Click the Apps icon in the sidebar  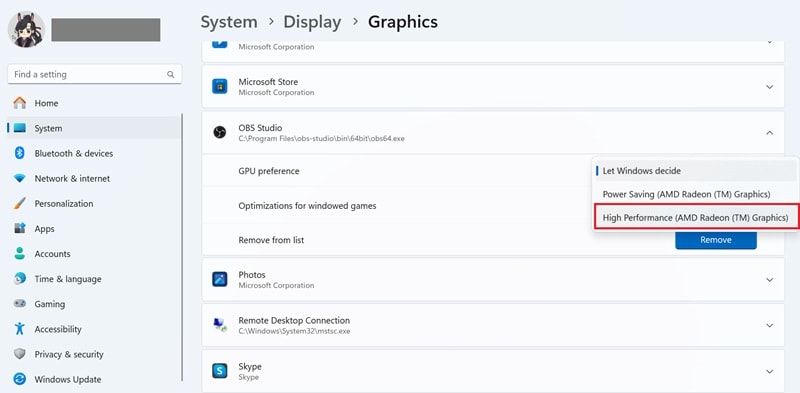pyautogui.click(x=19, y=229)
